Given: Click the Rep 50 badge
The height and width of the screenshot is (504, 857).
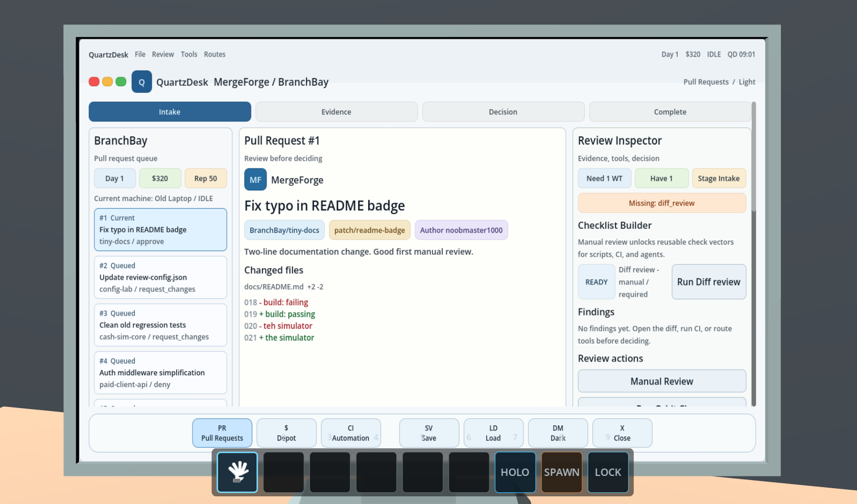Looking at the screenshot, I should click(x=206, y=178).
